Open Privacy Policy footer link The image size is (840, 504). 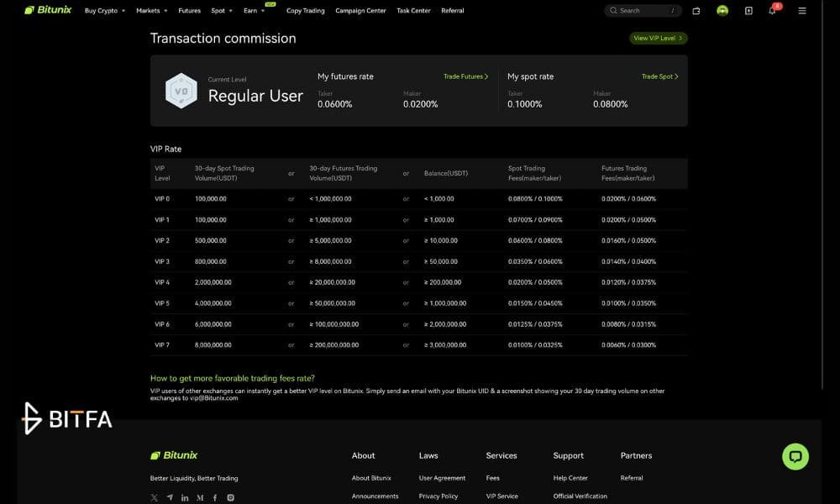438,496
